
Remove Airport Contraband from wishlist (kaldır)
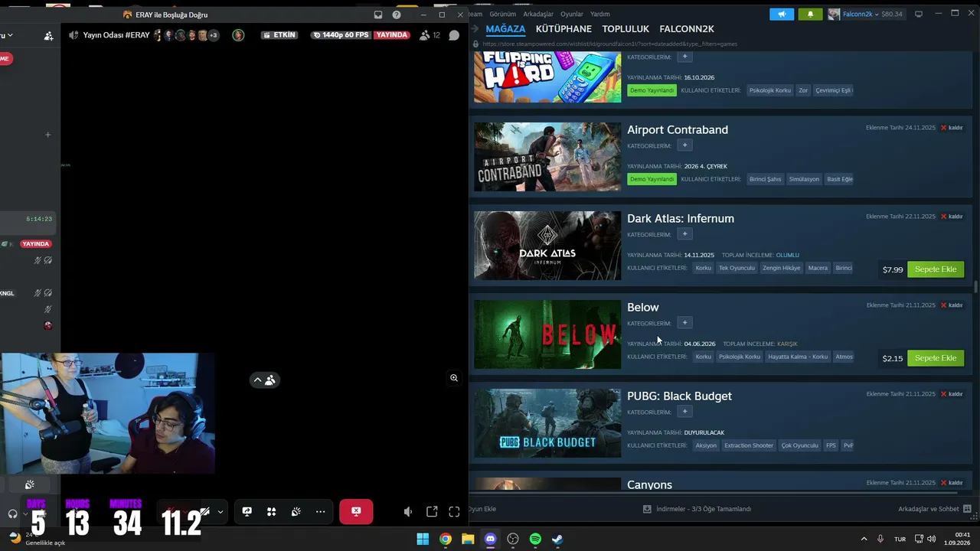952,128
